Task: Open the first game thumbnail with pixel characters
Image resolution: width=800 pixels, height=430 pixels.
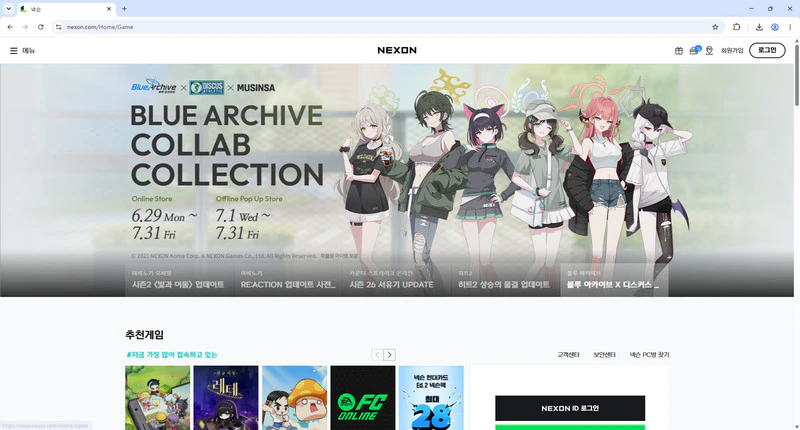Action: (x=157, y=397)
